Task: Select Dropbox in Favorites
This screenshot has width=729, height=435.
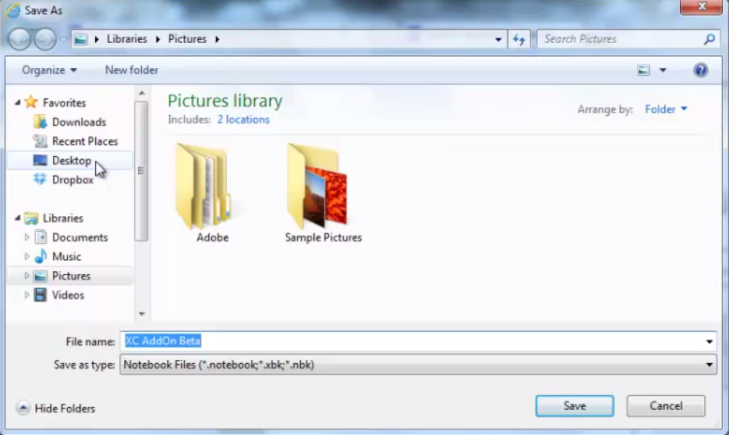Action: (x=72, y=180)
